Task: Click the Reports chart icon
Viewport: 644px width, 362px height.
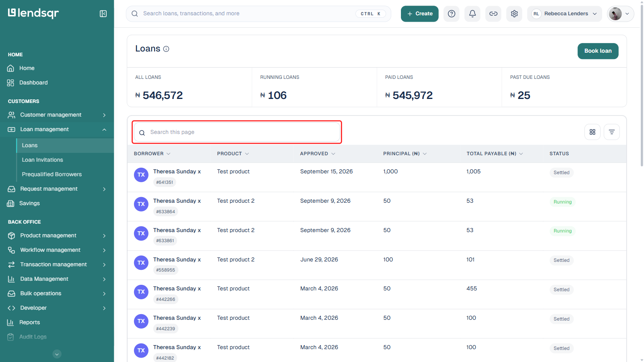Action: tap(11, 323)
